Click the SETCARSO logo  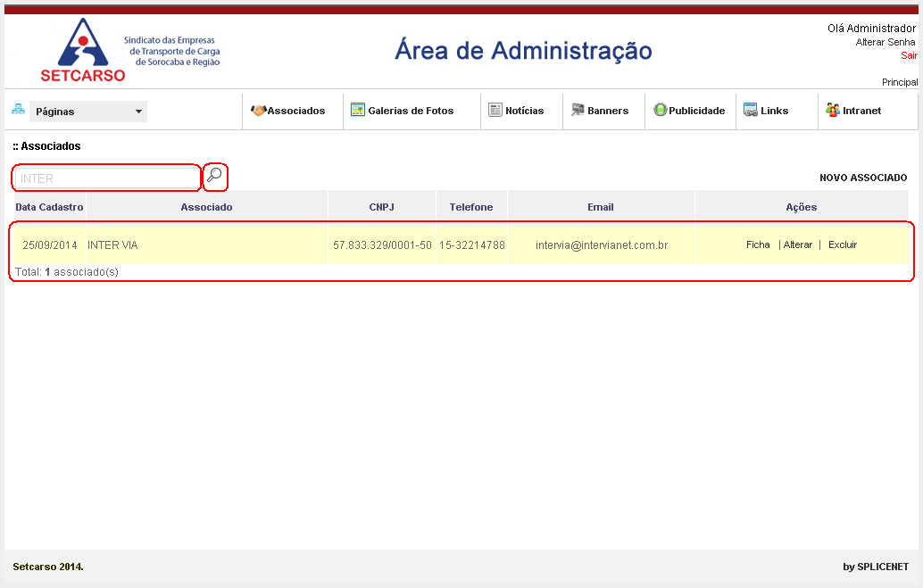(83, 50)
